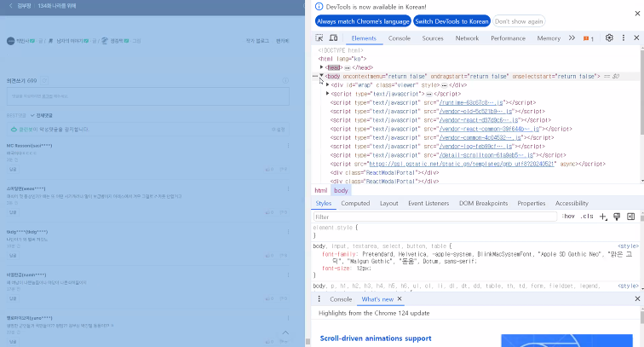Click Always match Chrome's language
This screenshot has width=644, height=347.
pyautogui.click(x=363, y=21)
